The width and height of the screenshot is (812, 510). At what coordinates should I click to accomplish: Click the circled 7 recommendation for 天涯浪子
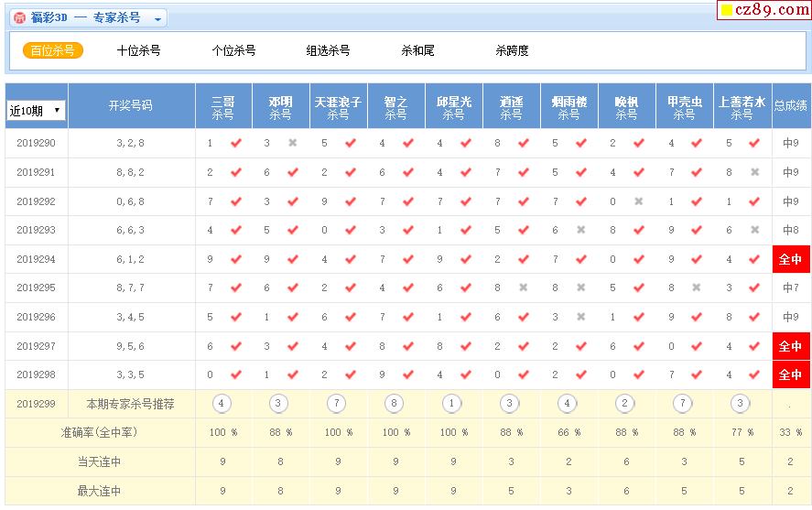(x=337, y=404)
